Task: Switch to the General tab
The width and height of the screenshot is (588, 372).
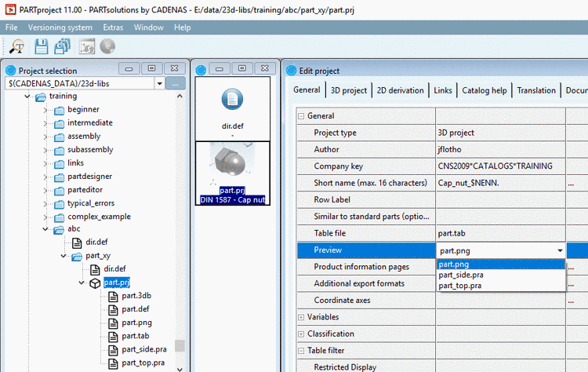Action: tap(307, 89)
